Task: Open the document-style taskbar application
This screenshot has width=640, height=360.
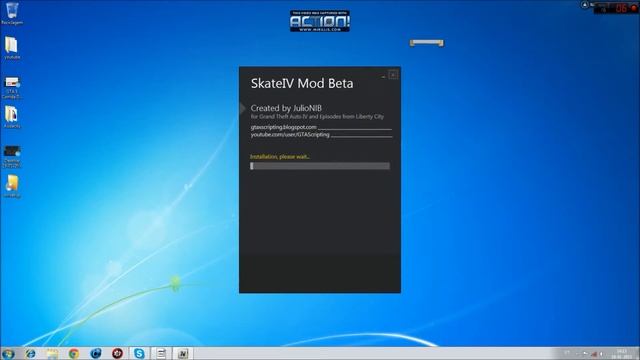Action: click(x=161, y=353)
